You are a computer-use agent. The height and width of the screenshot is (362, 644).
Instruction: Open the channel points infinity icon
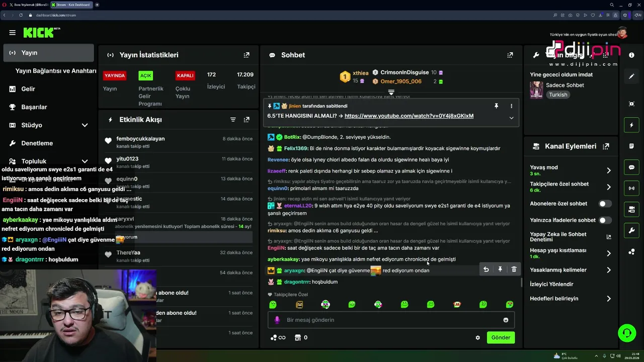point(278,337)
